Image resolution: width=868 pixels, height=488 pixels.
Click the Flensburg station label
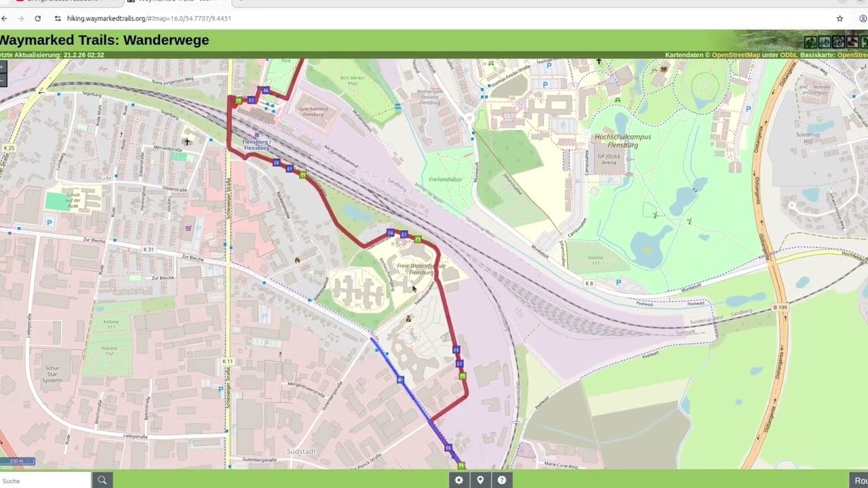pos(257,144)
